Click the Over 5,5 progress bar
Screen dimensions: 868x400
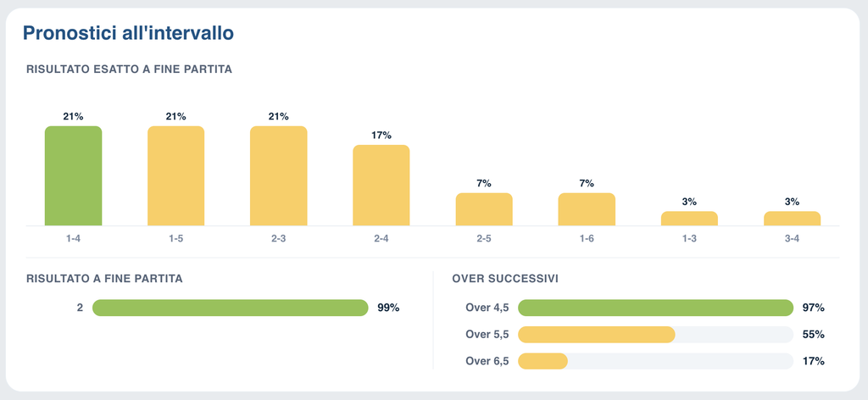[x=655, y=335]
